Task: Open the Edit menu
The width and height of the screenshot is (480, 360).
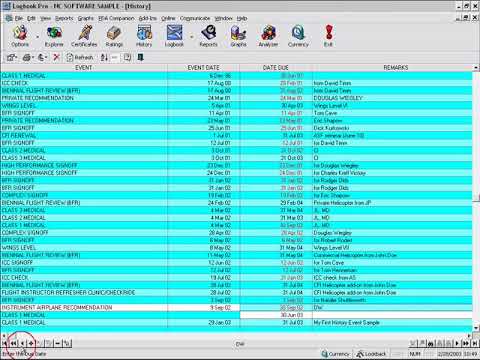Action: click(31, 18)
